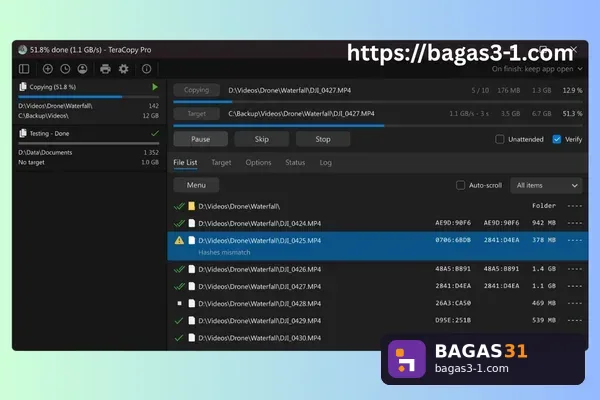
Task: Open the history clock icon
Action: pos(65,69)
